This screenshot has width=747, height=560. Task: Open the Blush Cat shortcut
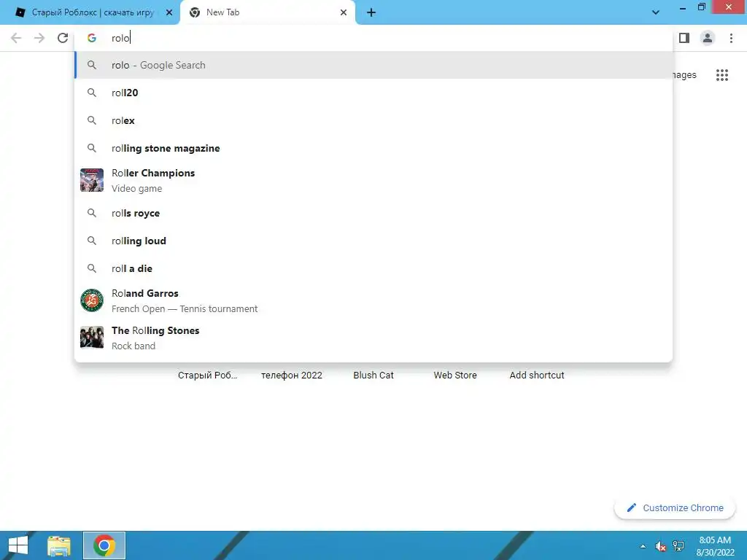(x=373, y=376)
